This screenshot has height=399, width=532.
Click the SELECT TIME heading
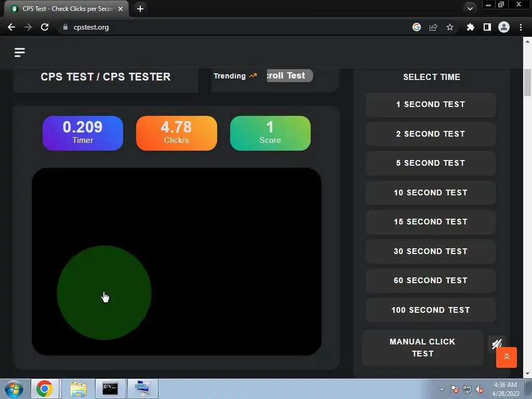tap(432, 77)
